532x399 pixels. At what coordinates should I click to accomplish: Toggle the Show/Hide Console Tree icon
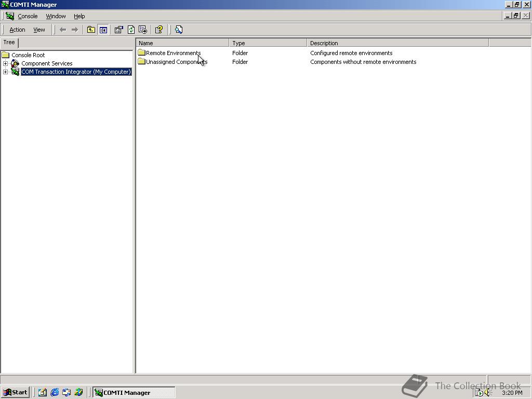(103, 30)
